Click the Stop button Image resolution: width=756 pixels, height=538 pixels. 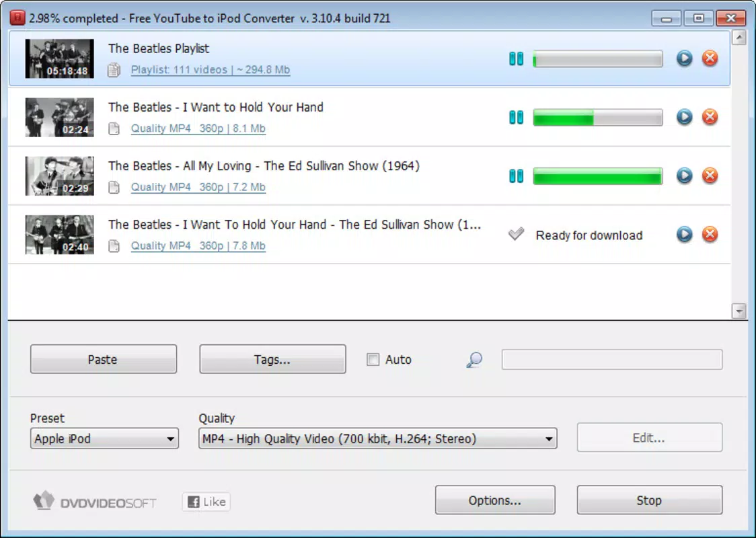tap(650, 500)
